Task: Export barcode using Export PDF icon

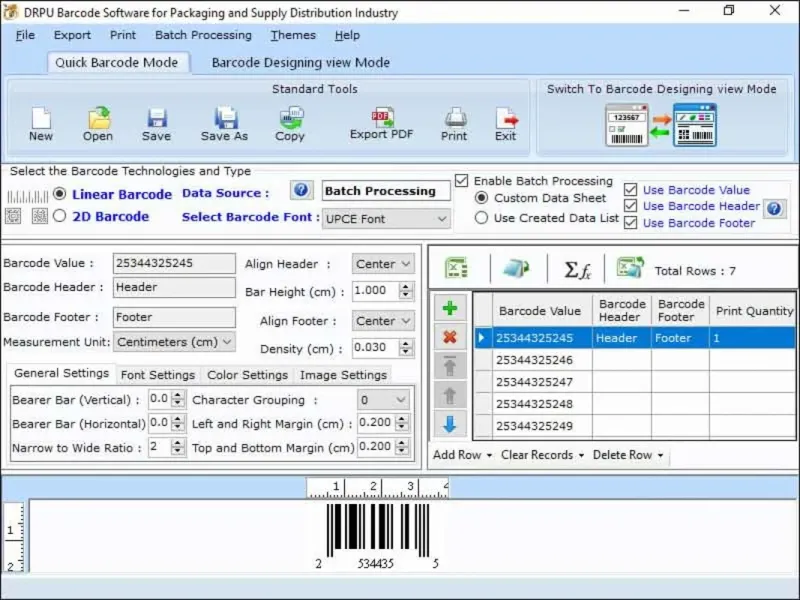Action: [381, 119]
